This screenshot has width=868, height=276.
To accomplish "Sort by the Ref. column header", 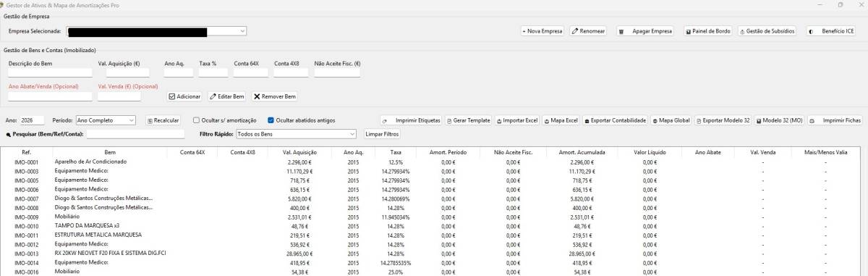I will click(x=26, y=152).
